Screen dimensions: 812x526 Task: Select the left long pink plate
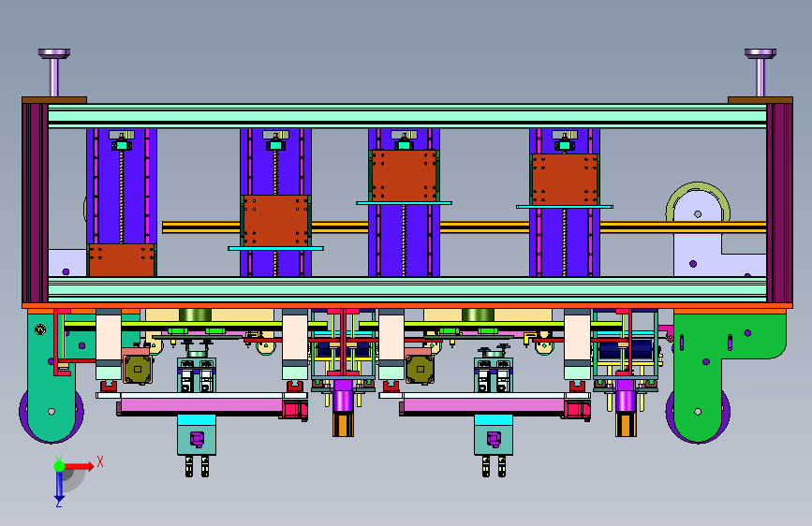[x=202, y=404]
